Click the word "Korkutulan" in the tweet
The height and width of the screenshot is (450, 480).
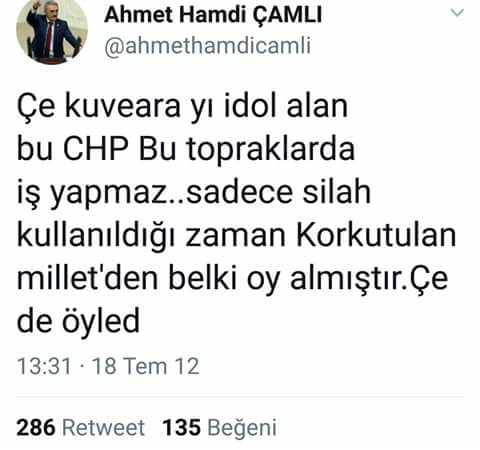(376, 235)
